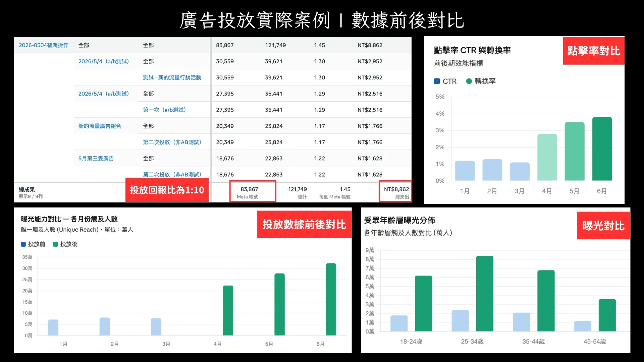644x362 pixels.
Task: Click the 5月 bar in the CTR chart
Action: 575,152
